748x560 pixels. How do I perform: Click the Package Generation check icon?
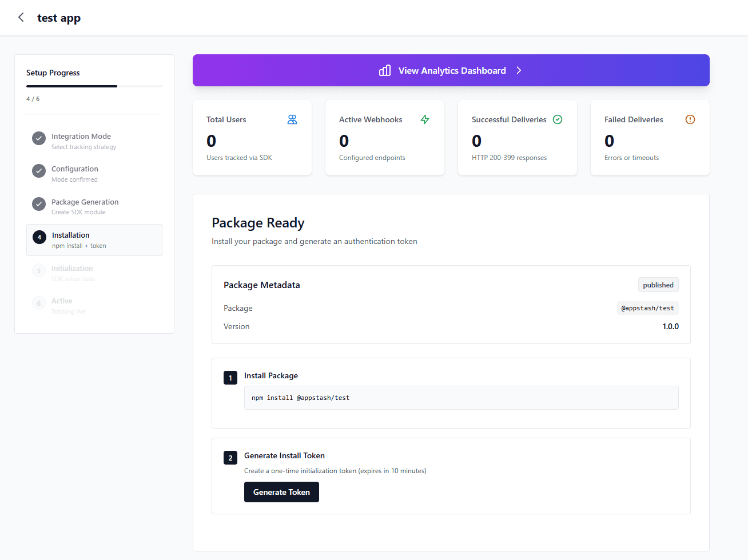click(x=38, y=204)
